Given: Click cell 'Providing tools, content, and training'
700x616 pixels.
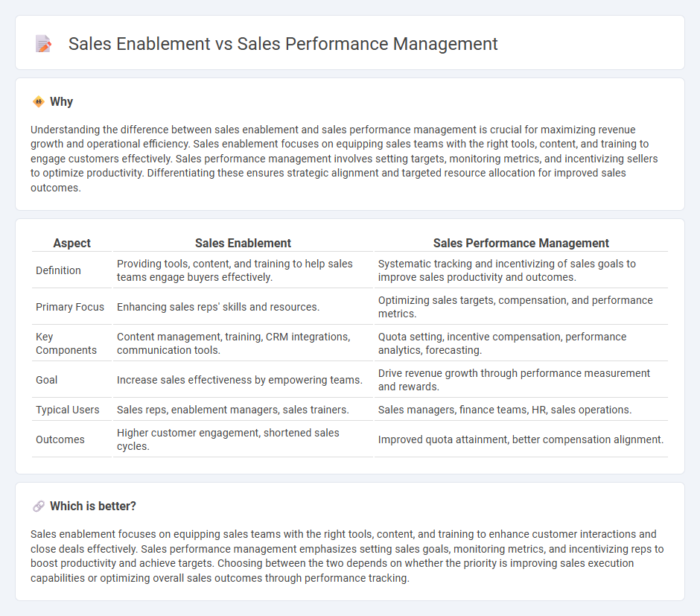Looking at the screenshot, I should [243, 270].
